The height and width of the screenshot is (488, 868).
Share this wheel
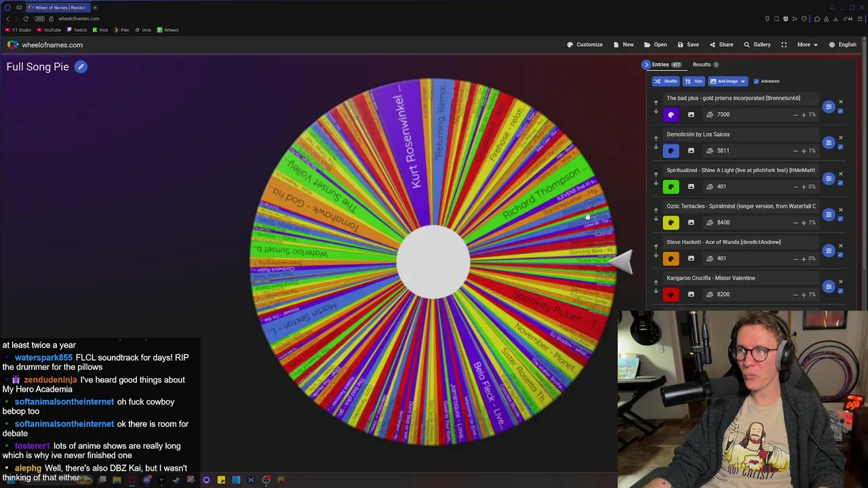(x=721, y=45)
